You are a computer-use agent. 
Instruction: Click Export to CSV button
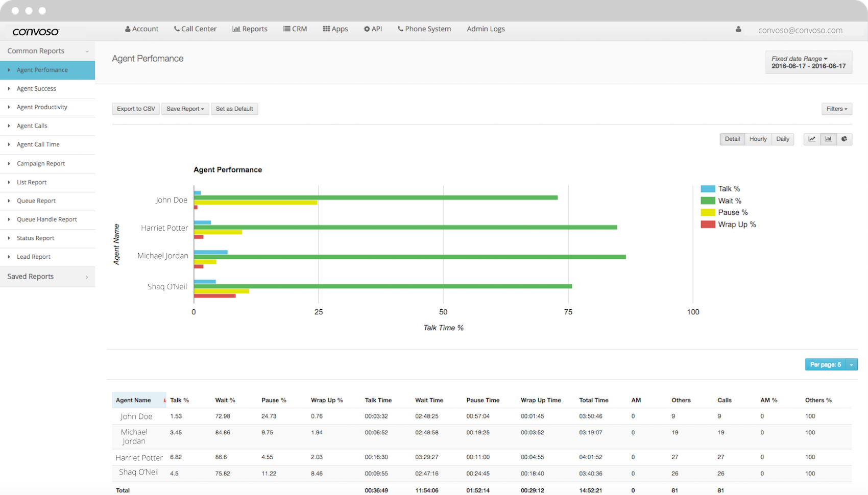point(136,109)
